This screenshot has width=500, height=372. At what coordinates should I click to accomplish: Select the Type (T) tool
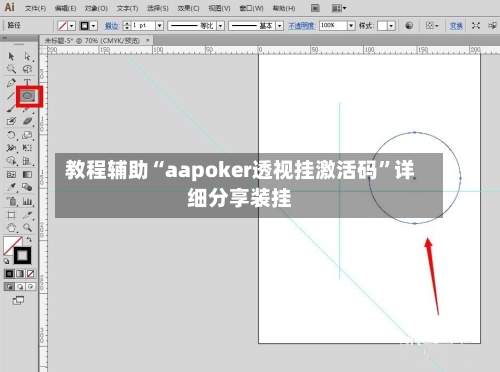(x=27, y=82)
